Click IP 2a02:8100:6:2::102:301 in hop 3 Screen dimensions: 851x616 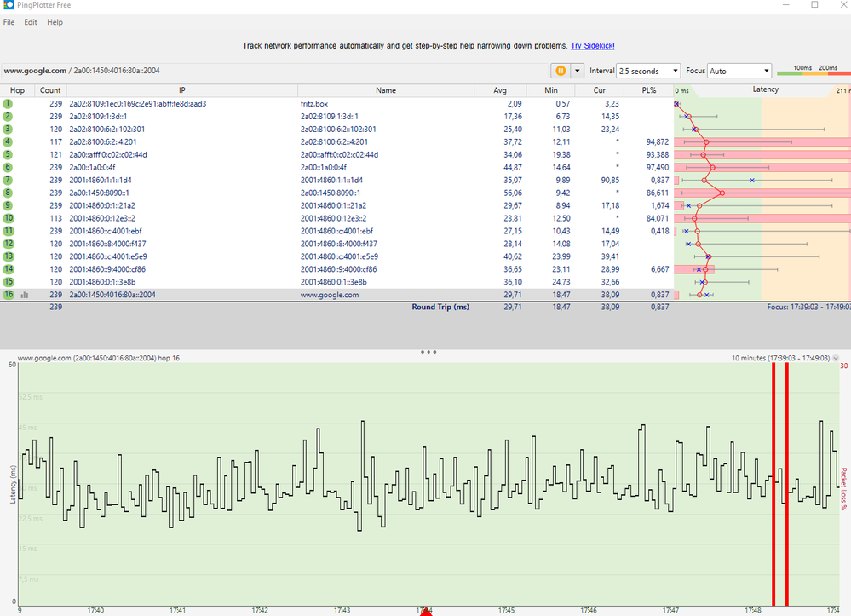(107, 130)
